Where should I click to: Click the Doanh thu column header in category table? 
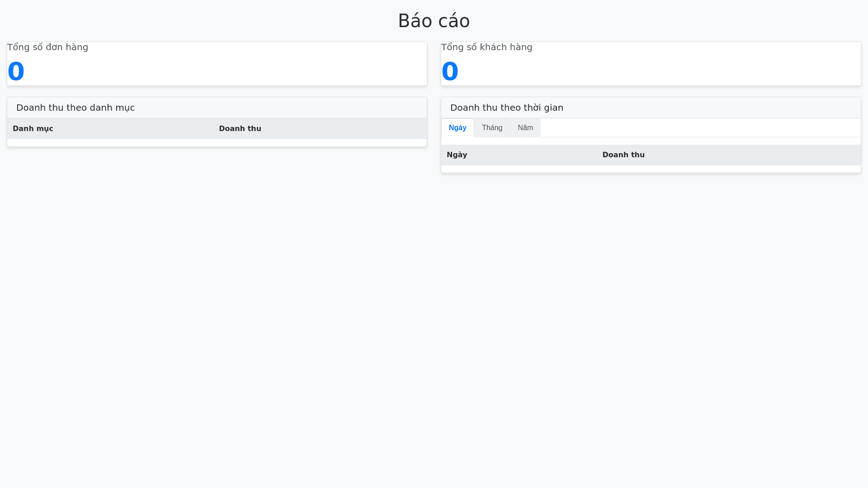coord(240,128)
